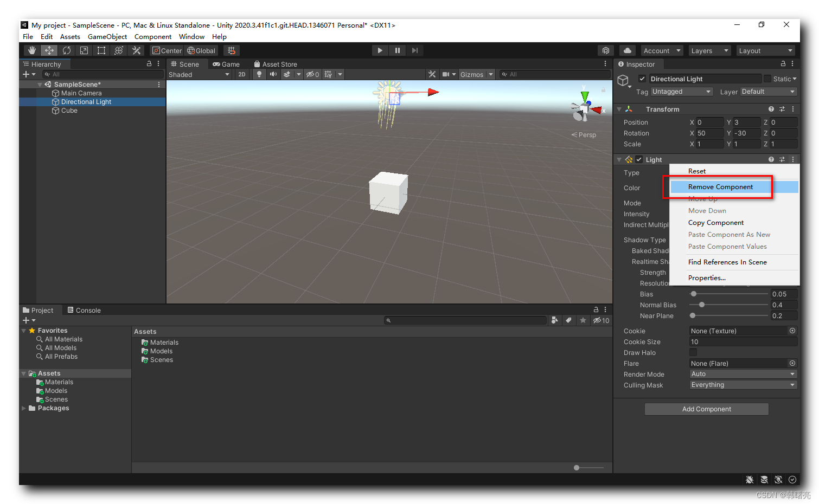Open the GameObject menu
The image size is (819, 504).
(107, 36)
